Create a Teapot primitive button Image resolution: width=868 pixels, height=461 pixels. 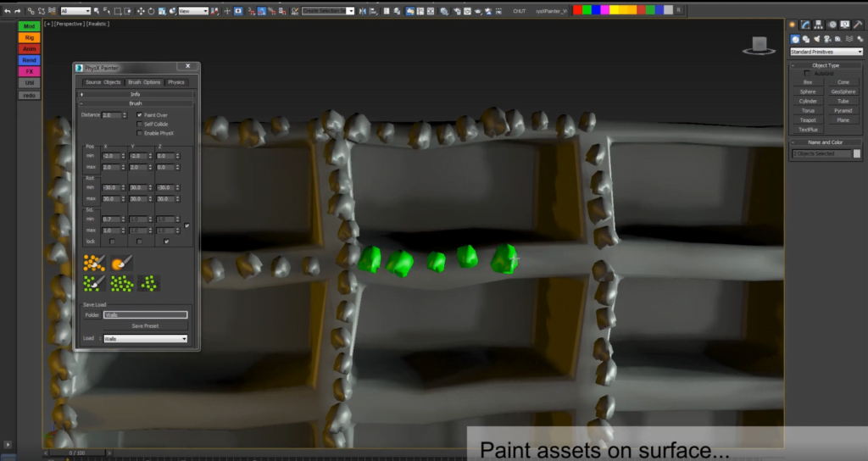(808, 120)
